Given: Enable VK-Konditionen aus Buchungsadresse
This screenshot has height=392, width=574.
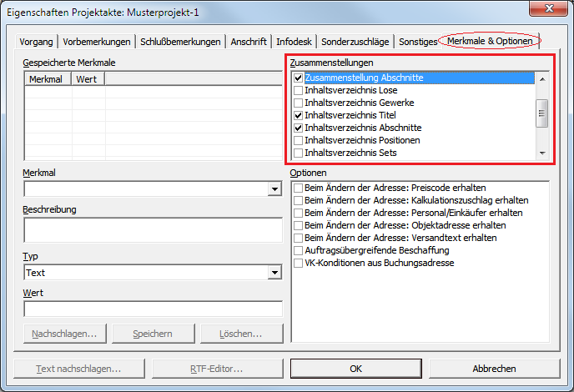Looking at the screenshot, I should pyautogui.click(x=298, y=263).
